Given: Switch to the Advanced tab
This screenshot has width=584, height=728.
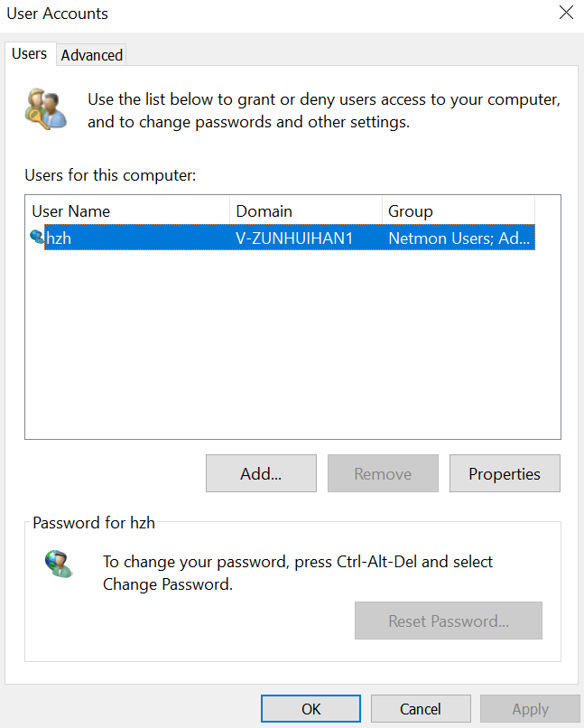Looking at the screenshot, I should click(x=91, y=55).
